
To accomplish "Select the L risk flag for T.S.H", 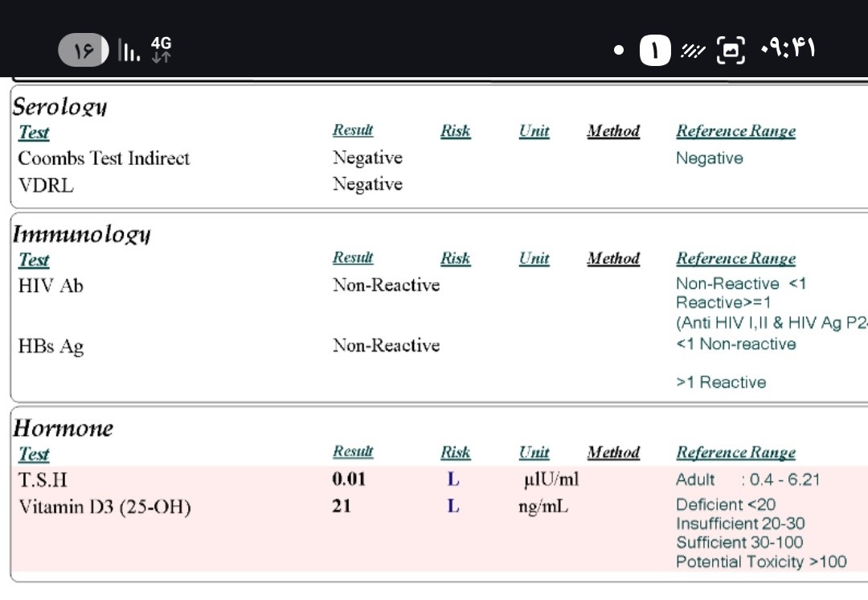I will [x=453, y=479].
